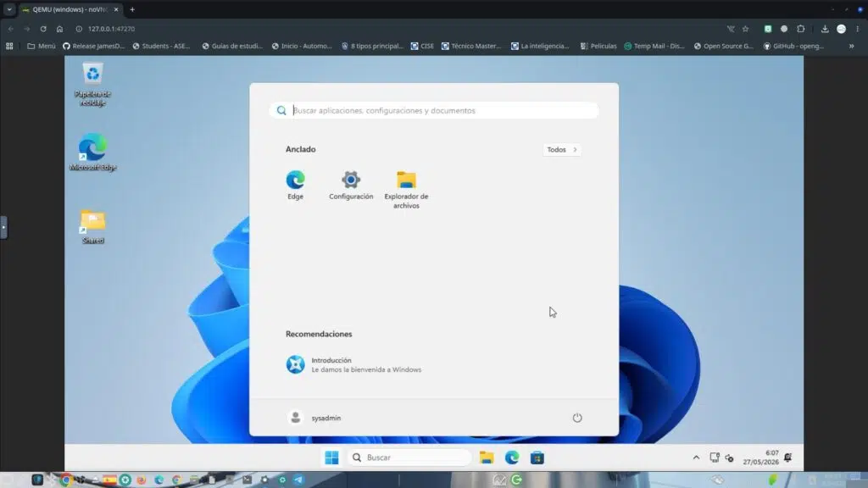Click the browser forward arrow
Image resolution: width=868 pixels, height=488 pixels.
click(x=26, y=29)
